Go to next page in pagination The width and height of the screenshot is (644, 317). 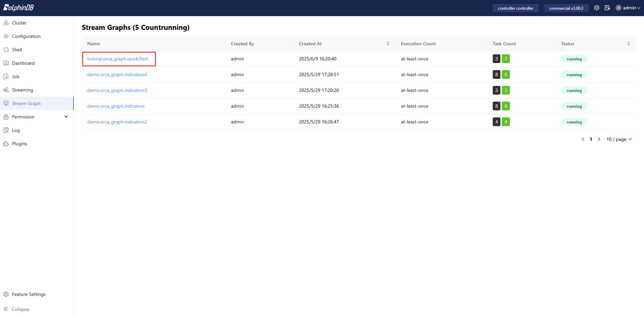(x=599, y=139)
